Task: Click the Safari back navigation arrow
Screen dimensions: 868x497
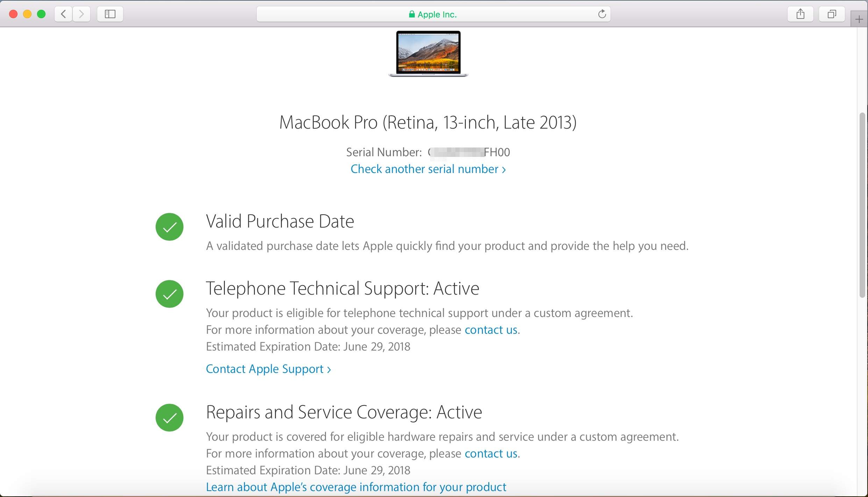Action: point(63,14)
